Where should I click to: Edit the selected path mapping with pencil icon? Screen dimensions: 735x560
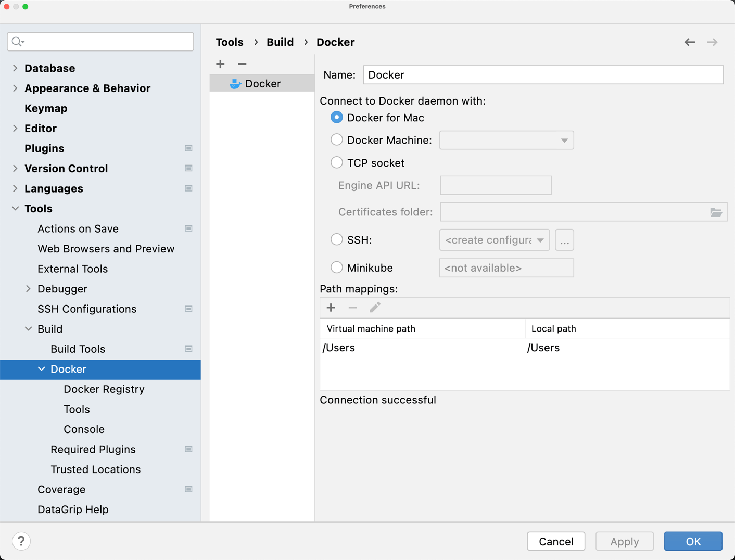375,308
